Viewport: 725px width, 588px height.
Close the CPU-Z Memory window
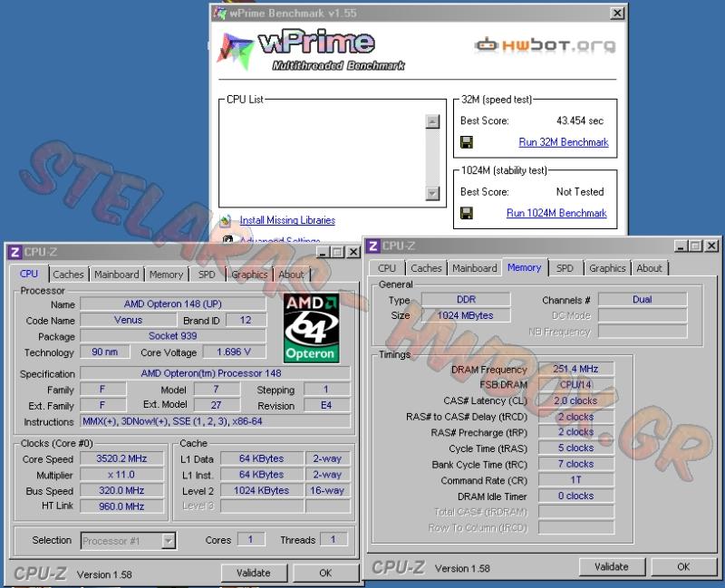click(x=712, y=246)
